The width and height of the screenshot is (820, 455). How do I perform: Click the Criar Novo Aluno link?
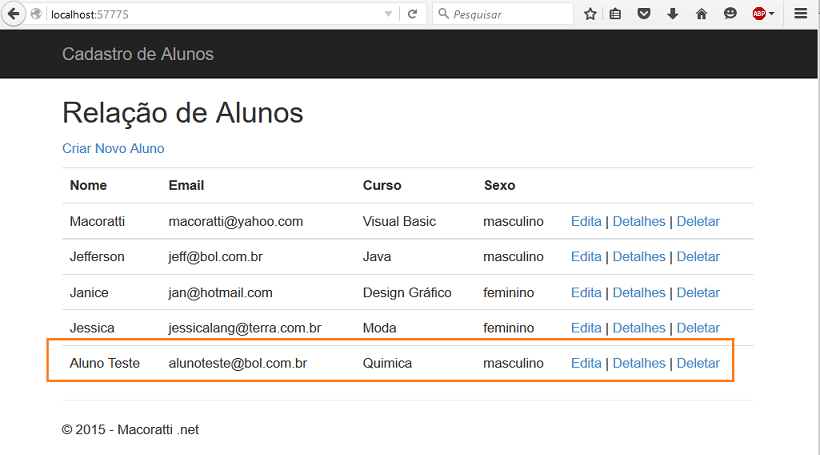click(x=113, y=149)
